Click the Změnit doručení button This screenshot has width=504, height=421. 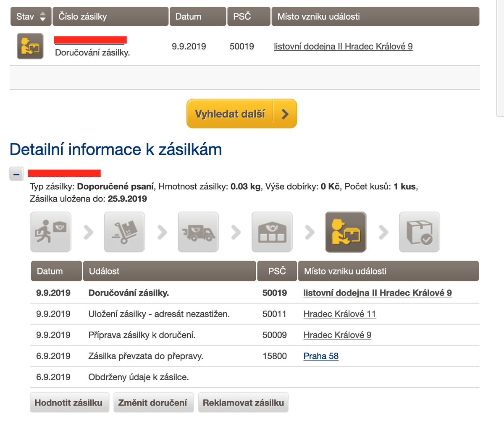153,403
